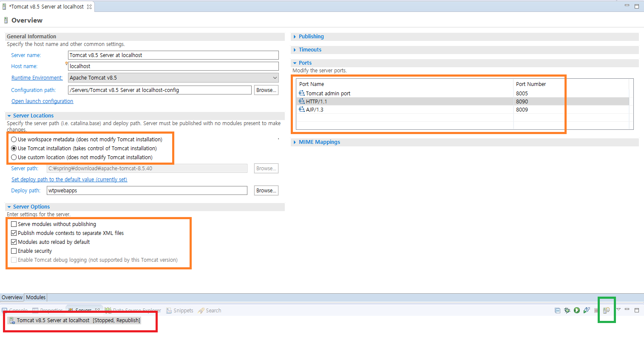Click Set deploy path to the default value link
Screen dimensions: 644x346
coord(69,180)
